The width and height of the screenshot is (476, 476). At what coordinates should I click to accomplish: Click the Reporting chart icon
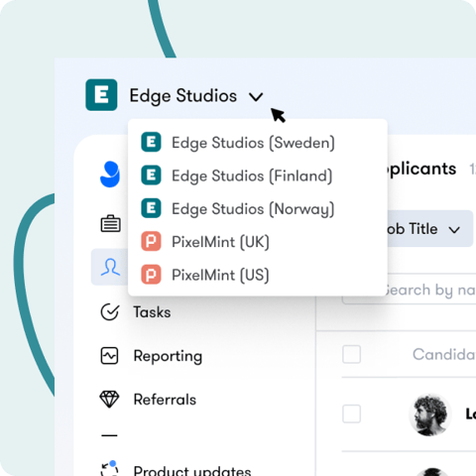pos(109,356)
